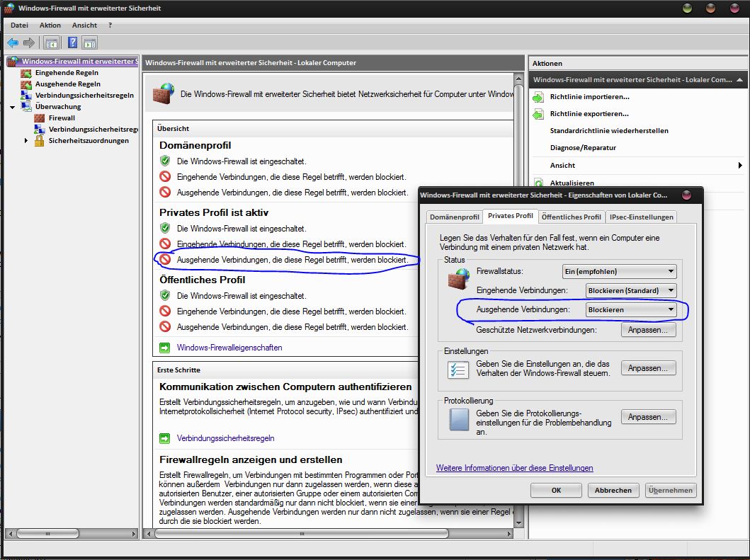Open help via the question mark toolbar icon
Viewport: 750px width, 560px height.
(x=73, y=43)
